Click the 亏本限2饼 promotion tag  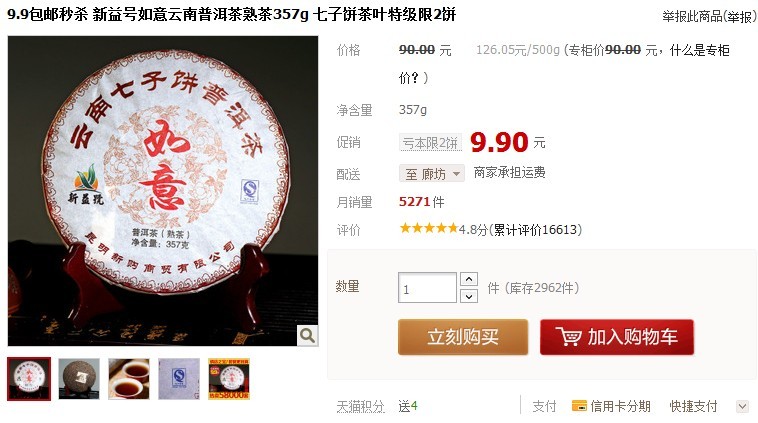coord(430,143)
